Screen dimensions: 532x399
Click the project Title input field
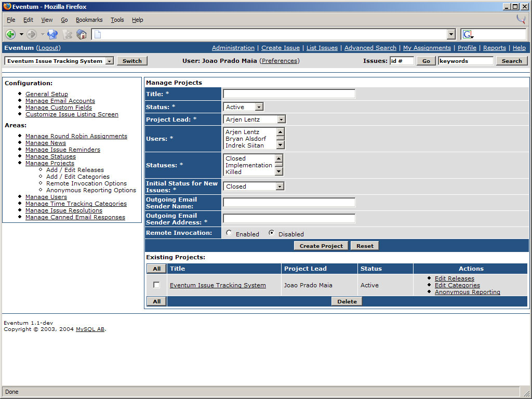(289, 94)
